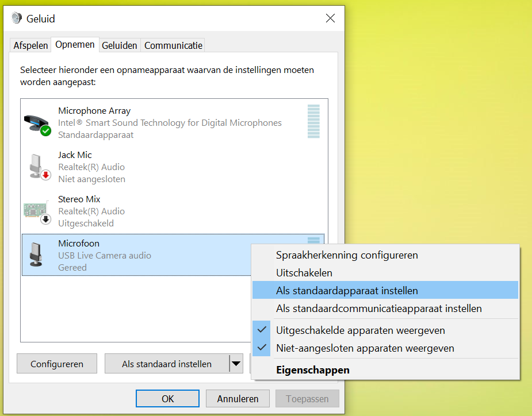Choose Als standaardapparaat instellen in context menu
The height and width of the screenshot is (416, 532).
coord(347,291)
